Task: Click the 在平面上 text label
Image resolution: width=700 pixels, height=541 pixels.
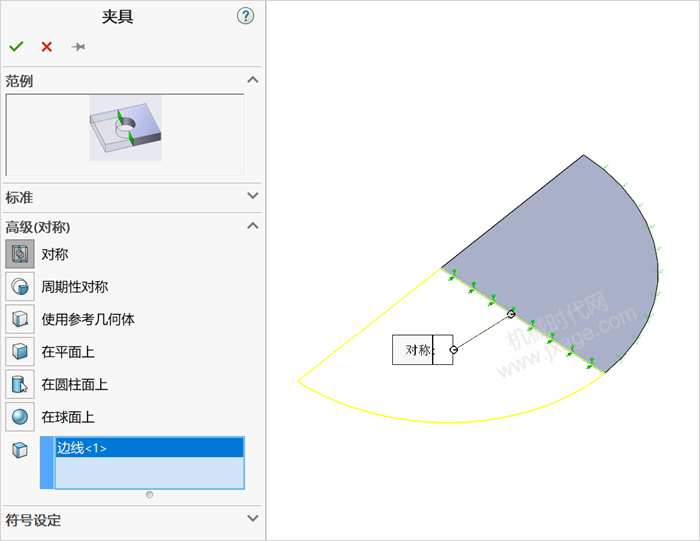Action: click(68, 352)
